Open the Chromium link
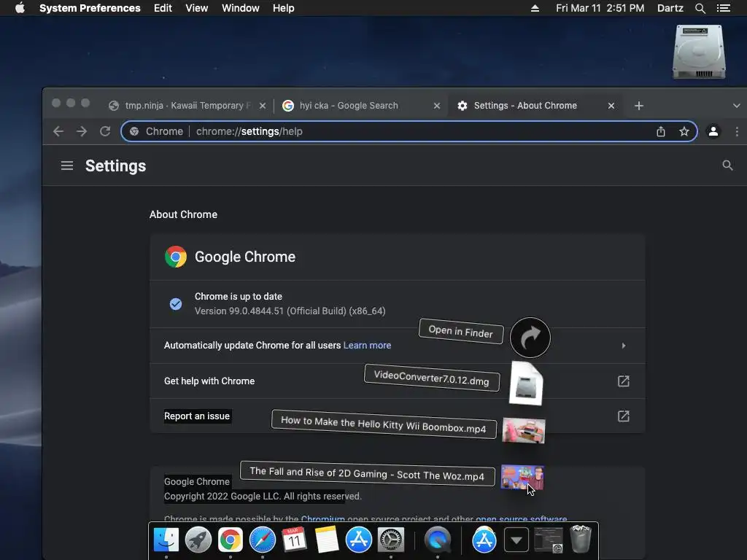 click(323, 518)
